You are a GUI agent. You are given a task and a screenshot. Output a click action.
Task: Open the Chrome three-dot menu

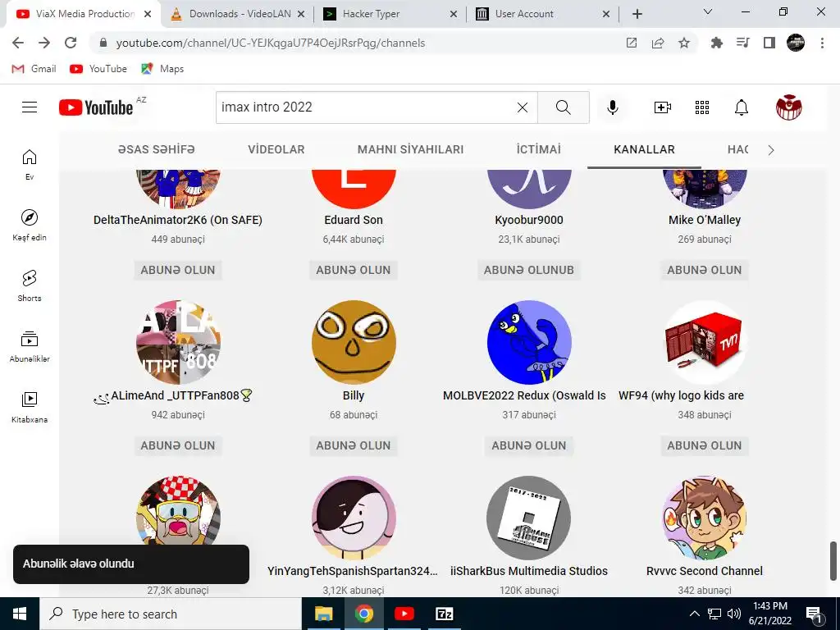(x=822, y=43)
